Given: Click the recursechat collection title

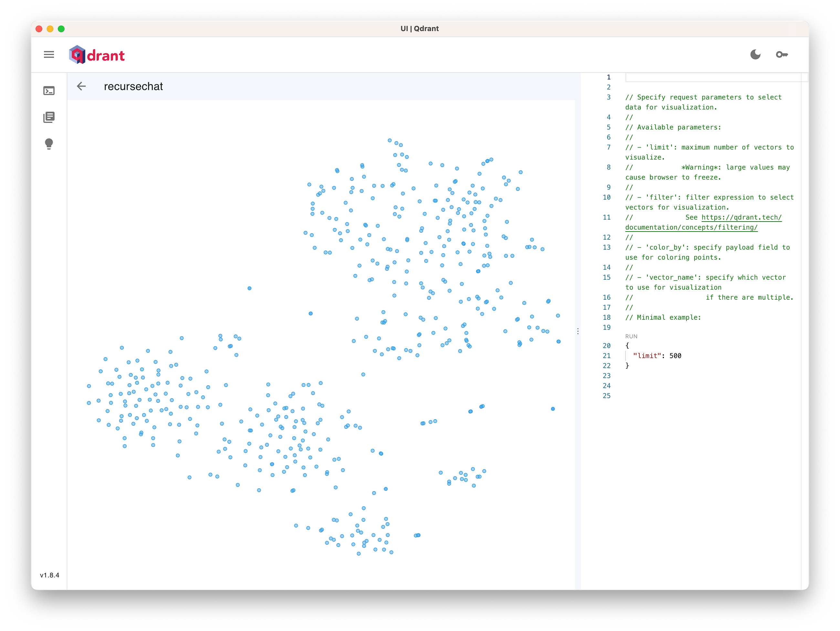Looking at the screenshot, I should tap(133, 87).
